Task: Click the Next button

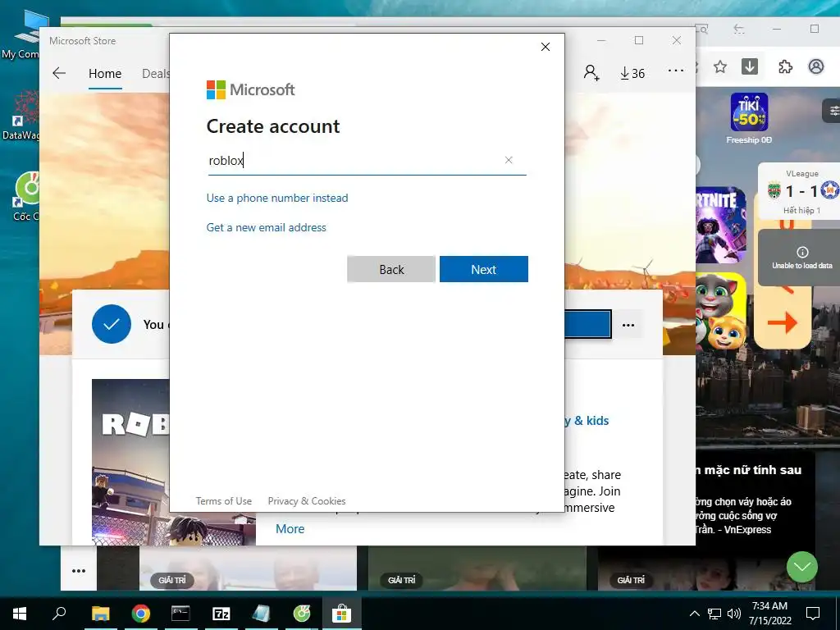Action: [x=484, y=269]
